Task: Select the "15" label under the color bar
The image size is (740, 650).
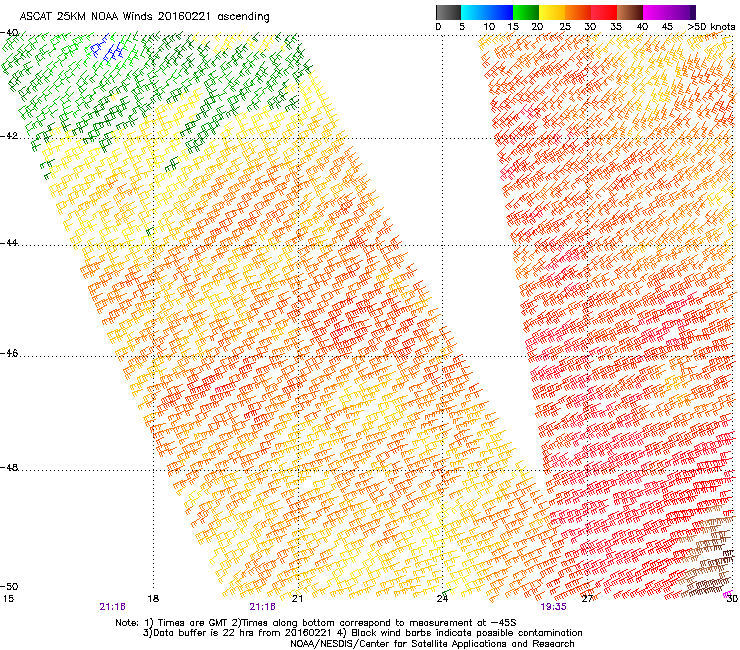Action: tap(513, 27)
